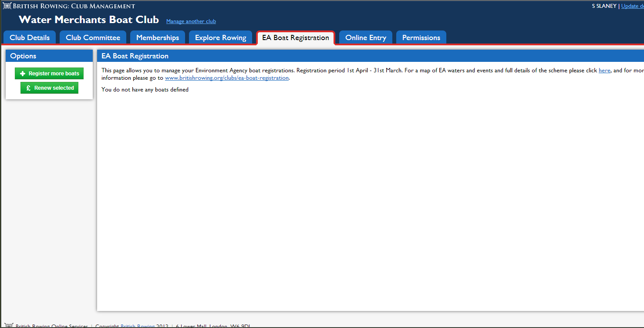The height and width of the screenshot is (328, 644).
Task: Click the Renew selected button
Action: 49,88
